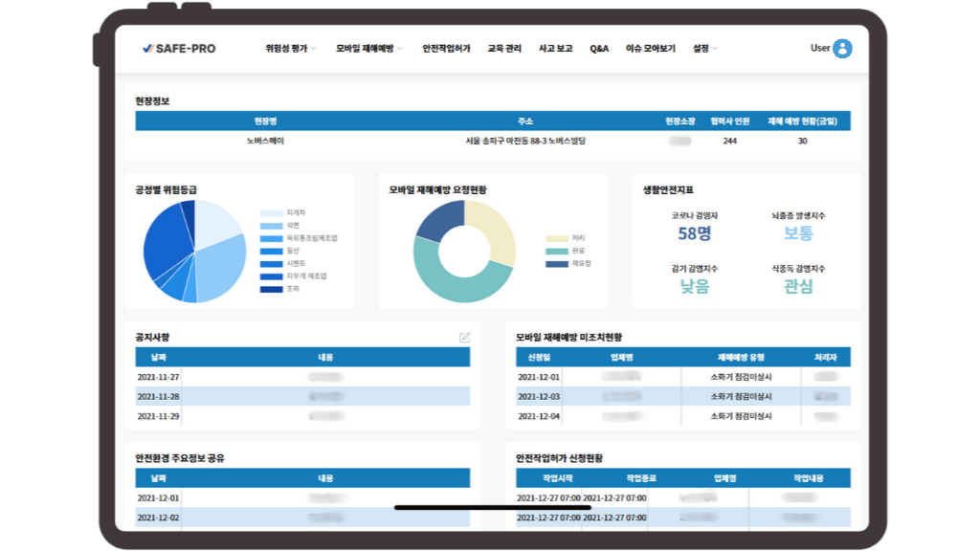Image resolution: width=980 pixels, height=551 pixels.
Task: Click the 재요청 dark blue legend swatch
Action: pos(557,263)
